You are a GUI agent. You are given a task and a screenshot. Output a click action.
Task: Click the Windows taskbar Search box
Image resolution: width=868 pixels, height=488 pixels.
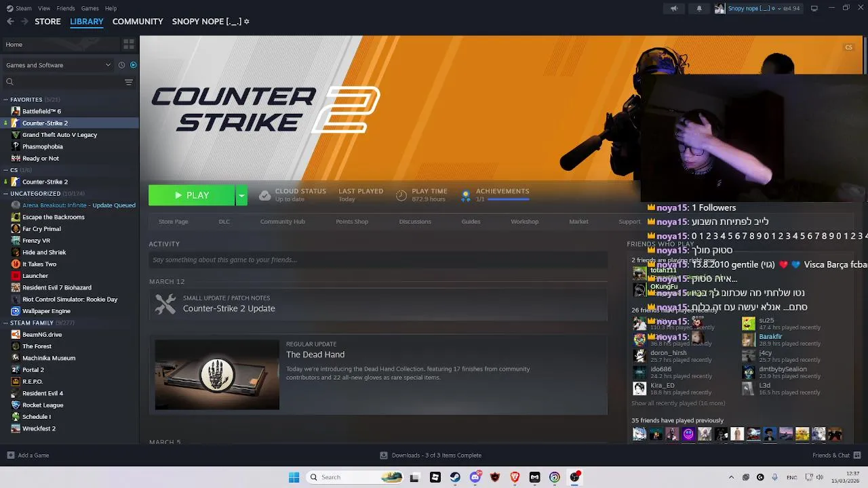[x=355, y=477]
